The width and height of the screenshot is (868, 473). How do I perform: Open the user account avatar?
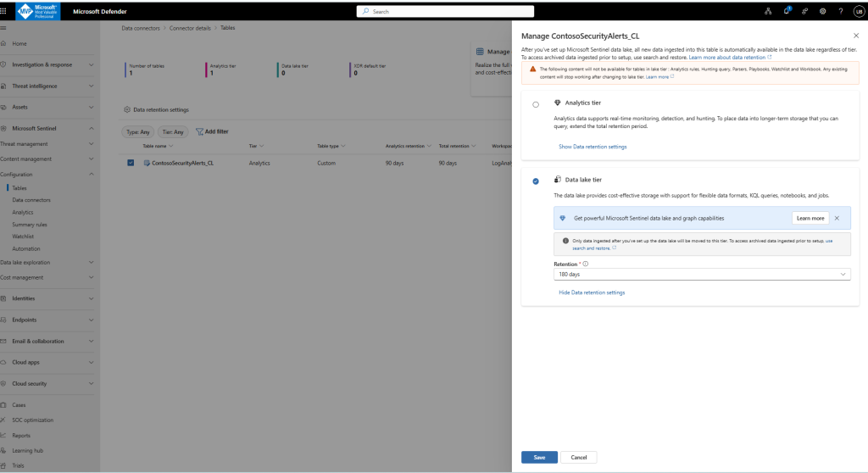pos(858,11)
